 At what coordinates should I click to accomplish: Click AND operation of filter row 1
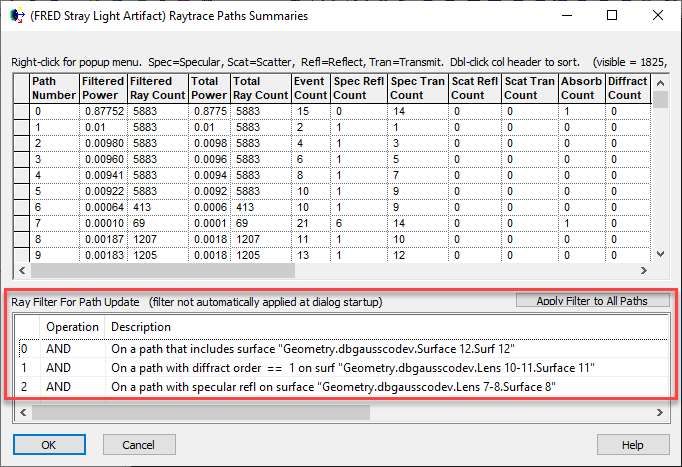coord(58,368)
